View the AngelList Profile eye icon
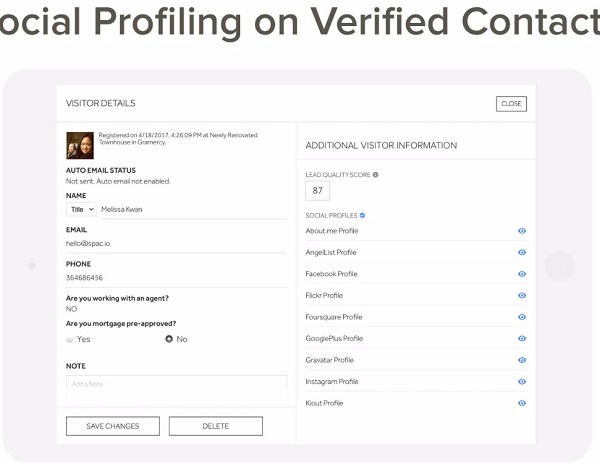 [x=522, y=252]
